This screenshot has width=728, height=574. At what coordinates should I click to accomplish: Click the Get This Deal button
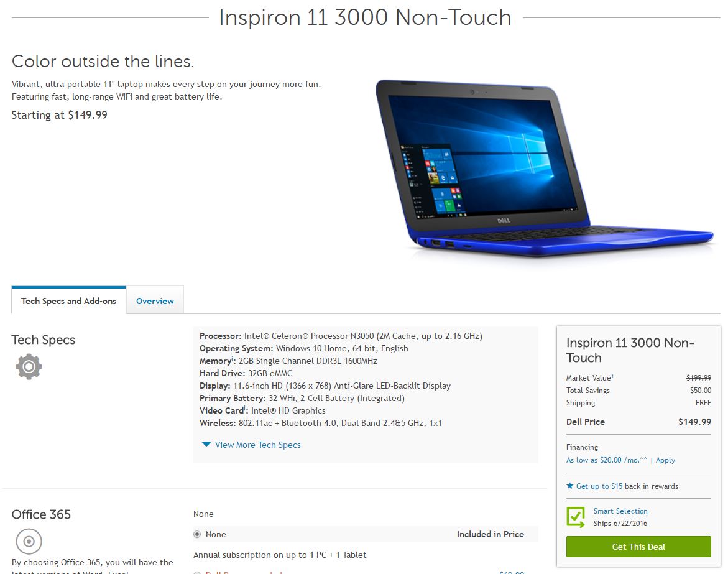638,547
